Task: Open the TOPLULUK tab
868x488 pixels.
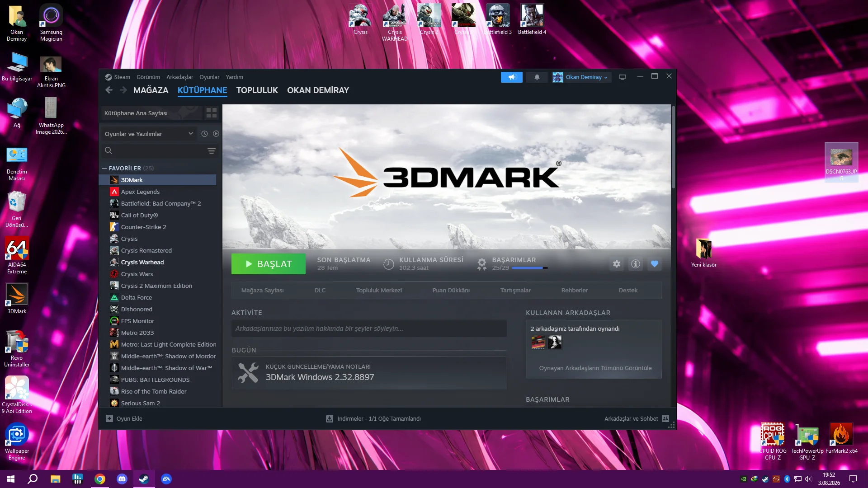Action: click(x=257, y=90)
